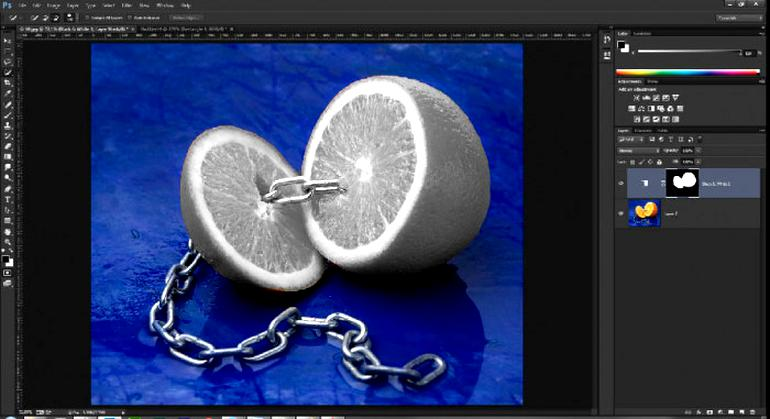Click the Refine Edge button

pyautogui.click(x=186, y=18)
